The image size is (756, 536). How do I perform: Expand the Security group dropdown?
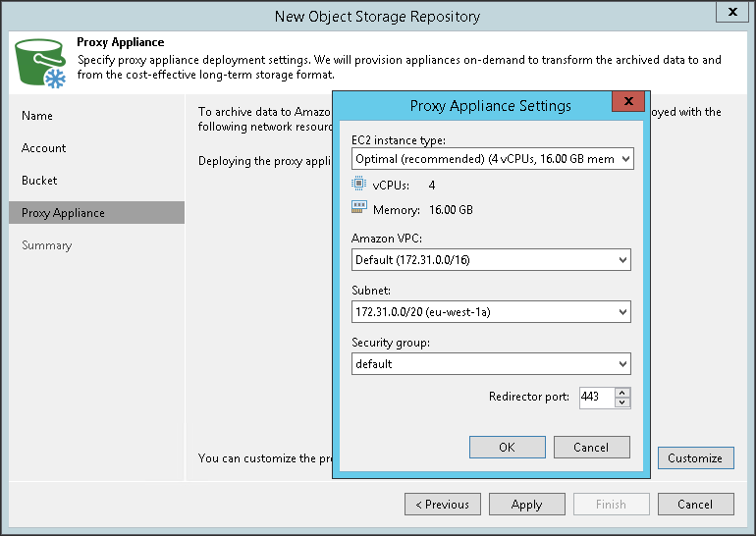tap(491, 364)
